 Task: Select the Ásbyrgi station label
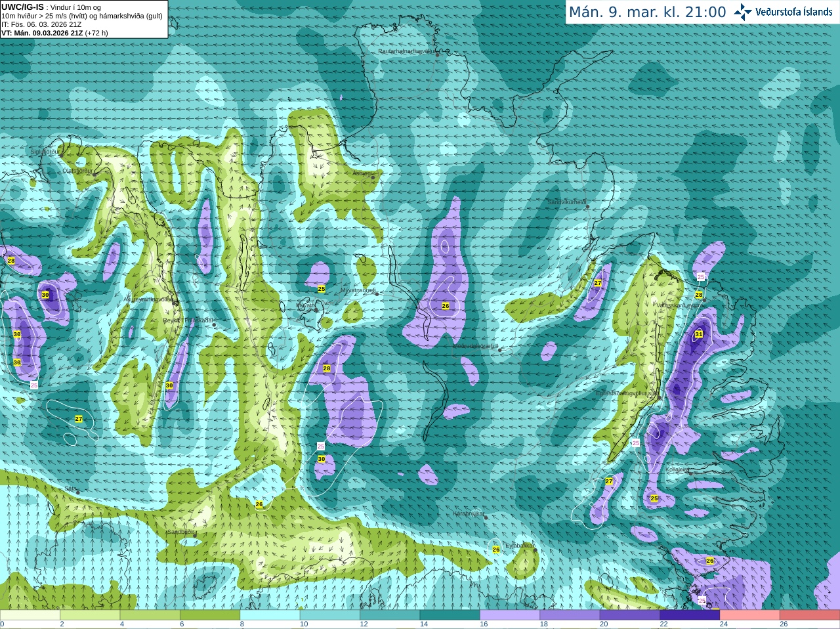coord(362,173)
